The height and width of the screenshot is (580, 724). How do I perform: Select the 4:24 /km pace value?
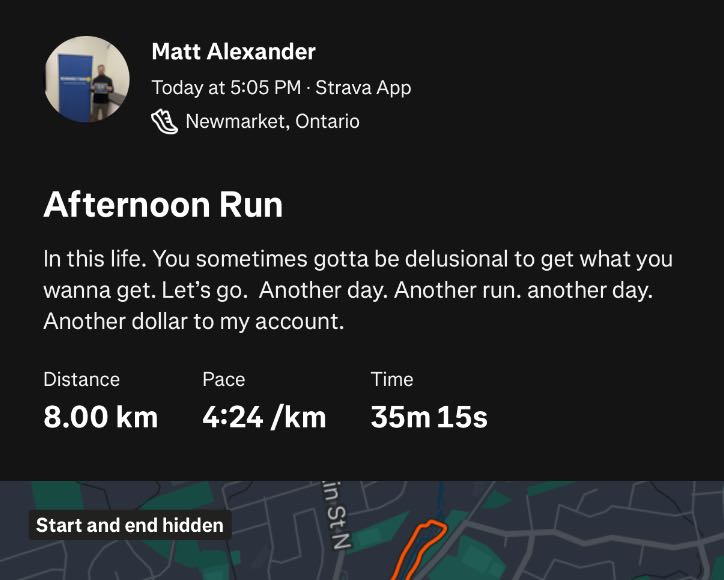point(264,417)
